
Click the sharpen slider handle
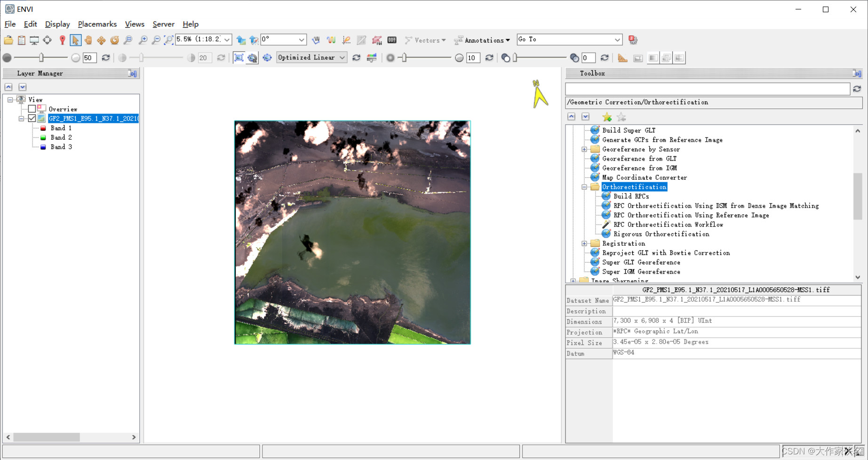[x=404, y=57]
